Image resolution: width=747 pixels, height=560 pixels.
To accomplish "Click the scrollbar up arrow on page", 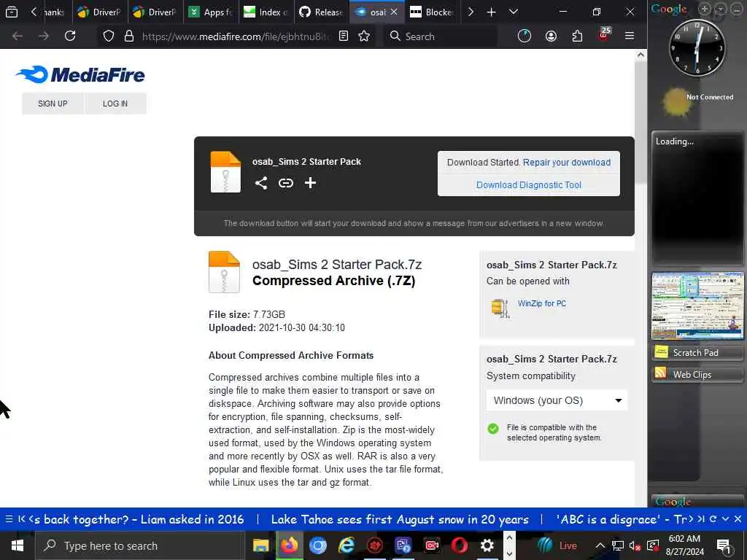I will tap(640, 55).
